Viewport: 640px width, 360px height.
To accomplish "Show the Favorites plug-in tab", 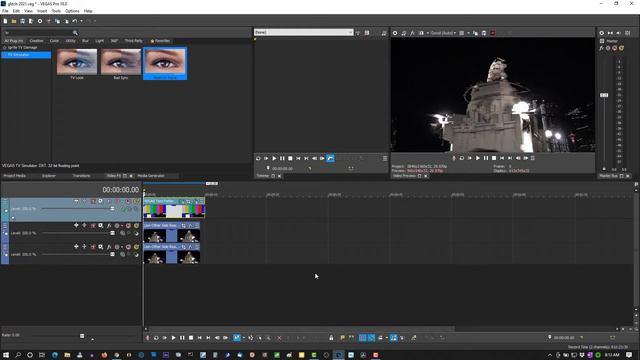I will 160,41.
